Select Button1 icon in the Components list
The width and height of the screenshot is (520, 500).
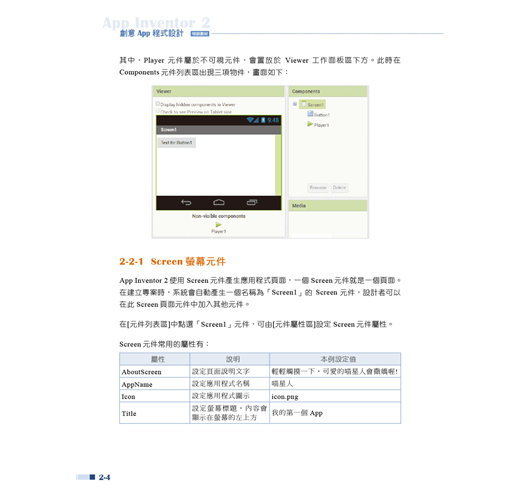(310, 114)
